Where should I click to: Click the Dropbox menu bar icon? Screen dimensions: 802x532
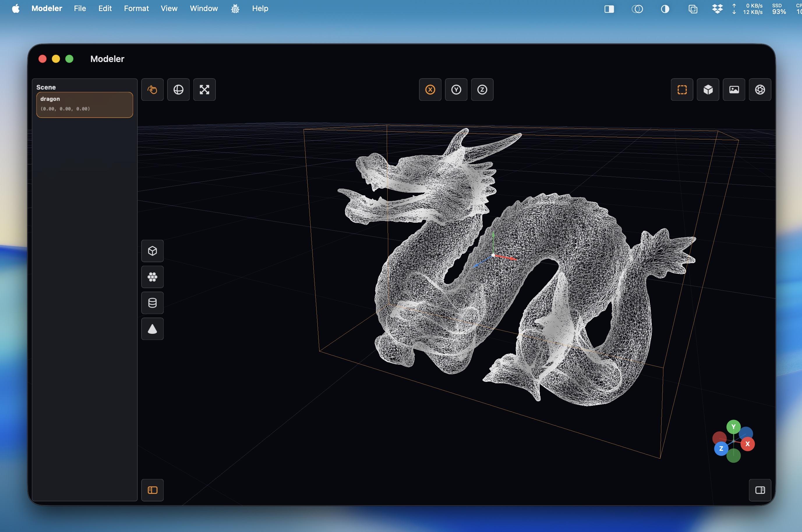coord(717,9)
